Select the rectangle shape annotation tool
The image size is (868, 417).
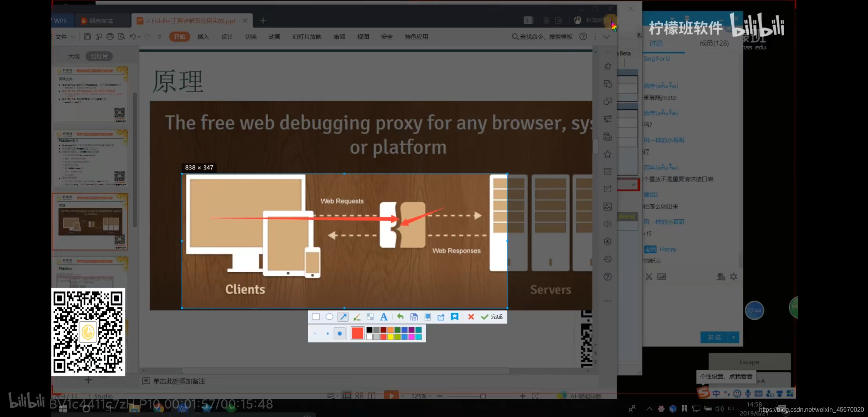click(315, 317)
